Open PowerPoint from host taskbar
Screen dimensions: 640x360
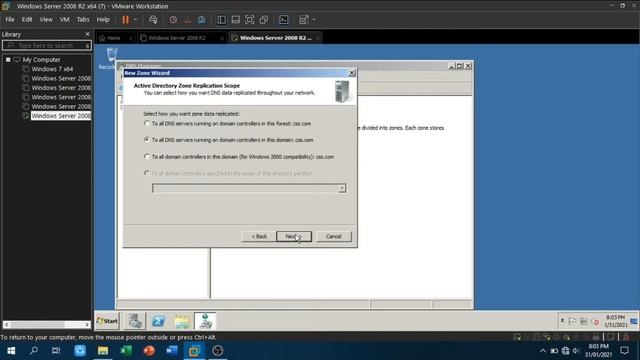coord(149,351)
